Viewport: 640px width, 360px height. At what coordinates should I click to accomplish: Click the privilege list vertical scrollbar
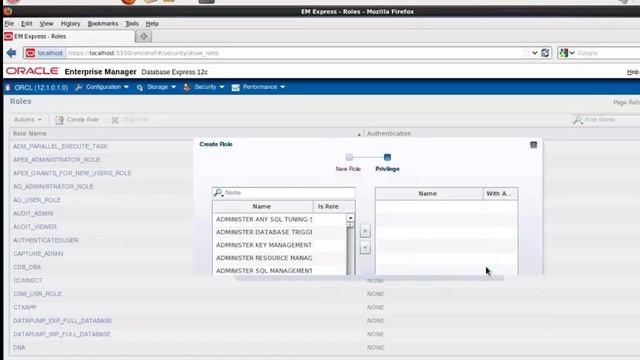pyautogui.click(x=350, y=245)
